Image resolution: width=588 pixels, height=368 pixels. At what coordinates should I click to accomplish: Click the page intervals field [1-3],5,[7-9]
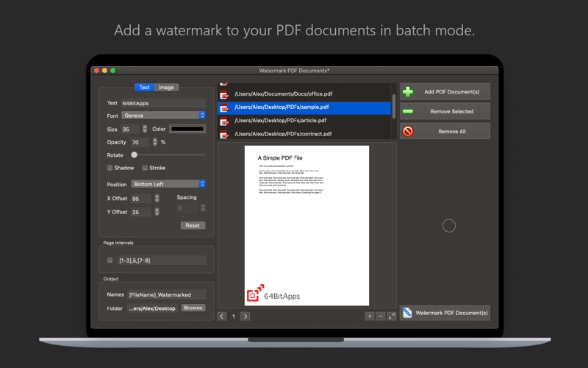pyautogui.click(x=162, y=261)
